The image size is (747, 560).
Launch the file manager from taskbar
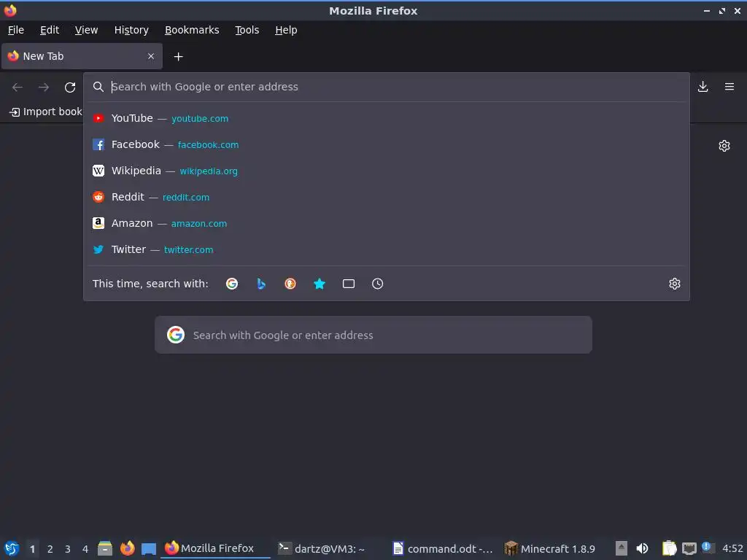(105, 548)
